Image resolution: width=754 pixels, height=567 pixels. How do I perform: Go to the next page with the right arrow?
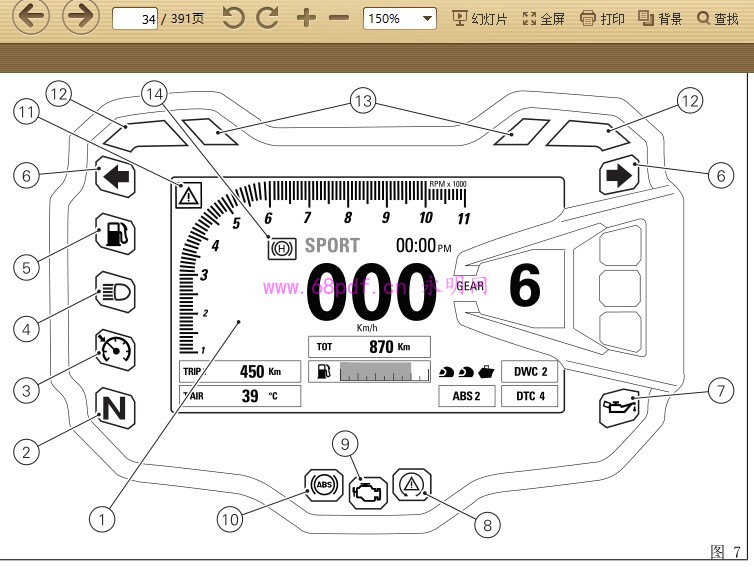(81, 17)
